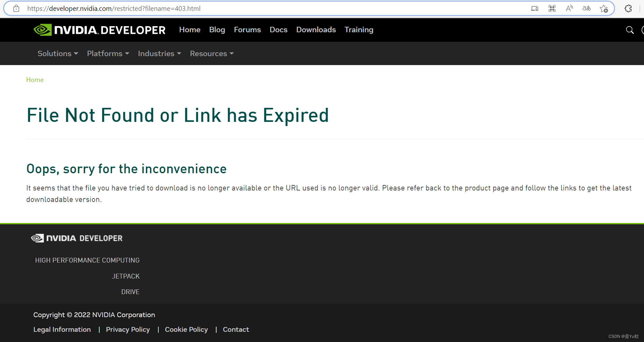The image size is (644, 342).
Task: Click the QR code apps icon
Action: (552, 9)
